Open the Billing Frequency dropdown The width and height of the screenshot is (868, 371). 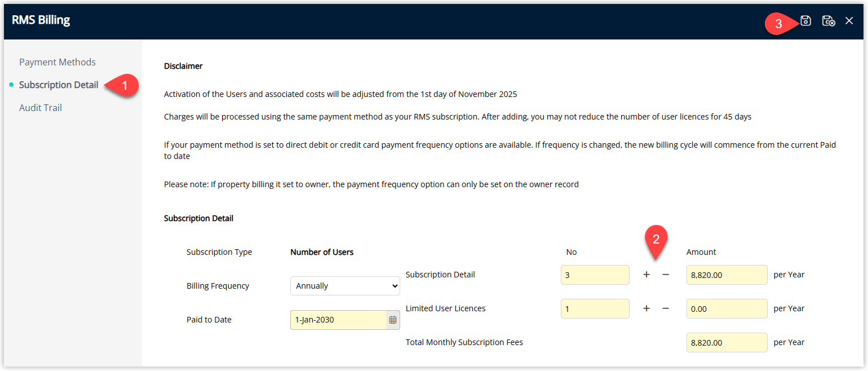[x=345, y=286]
